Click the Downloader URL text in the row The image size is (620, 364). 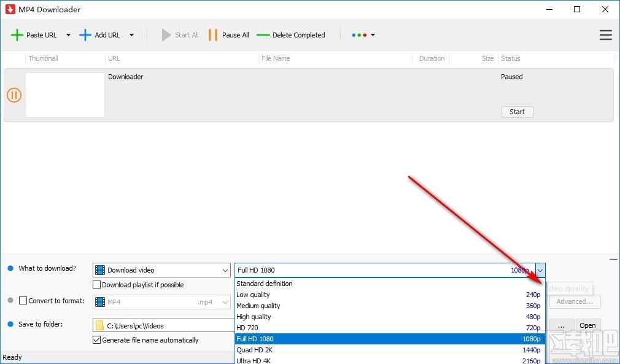coord(126,77)
